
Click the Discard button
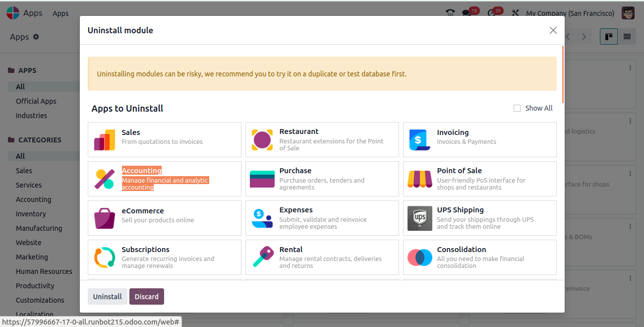[147, 297]
